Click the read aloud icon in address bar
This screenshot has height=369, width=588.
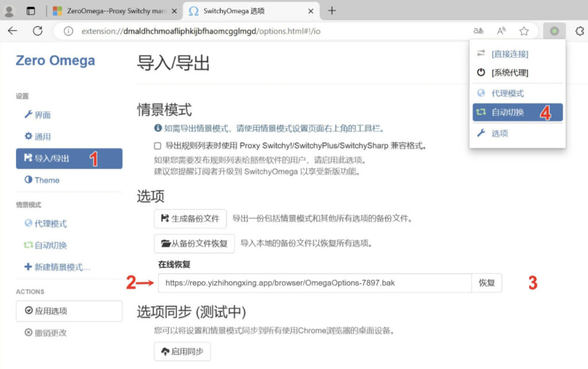(501, 31)
